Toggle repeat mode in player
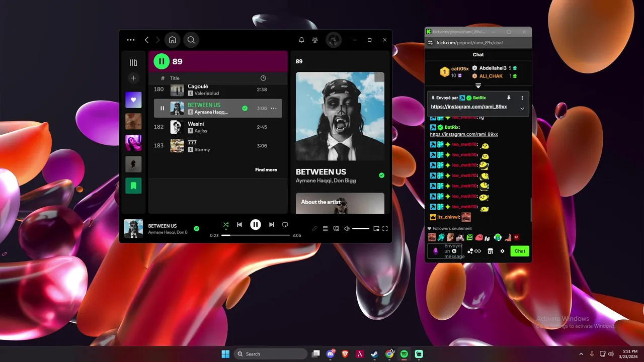The image size is (644, 362). coord(285,225)
